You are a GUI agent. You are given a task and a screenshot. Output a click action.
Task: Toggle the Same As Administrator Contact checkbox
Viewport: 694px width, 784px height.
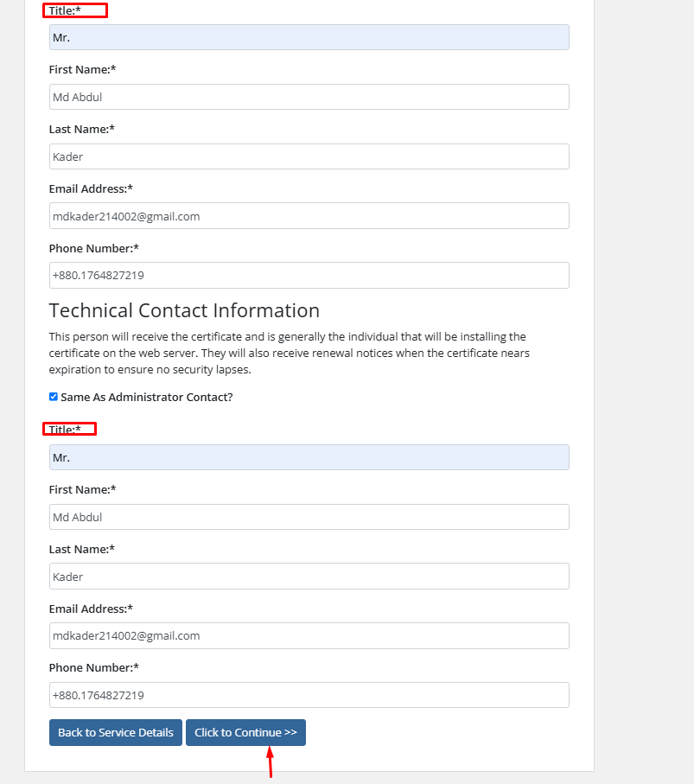(54, 397)
